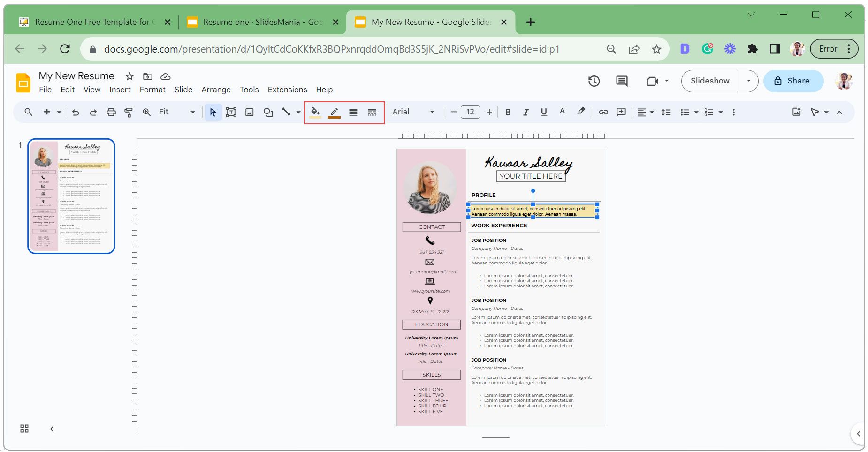The width and height of the screenshot is (868, 452).
Task: Start a video call presentation
Action: 652,81
